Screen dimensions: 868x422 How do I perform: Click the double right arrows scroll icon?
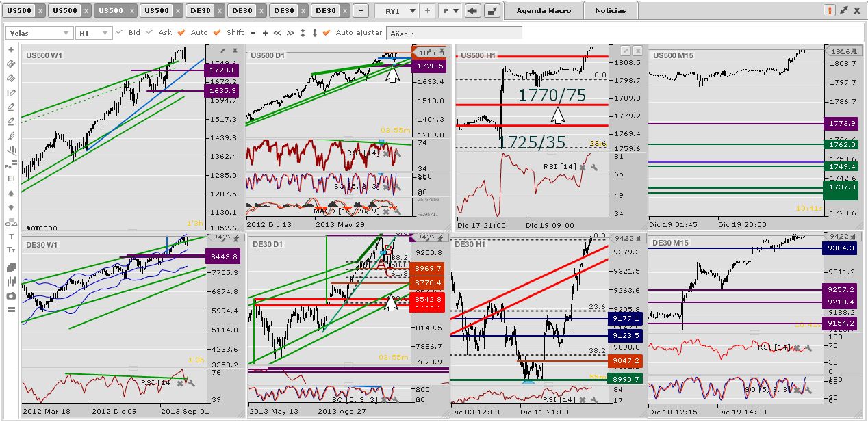coord(290,33)
